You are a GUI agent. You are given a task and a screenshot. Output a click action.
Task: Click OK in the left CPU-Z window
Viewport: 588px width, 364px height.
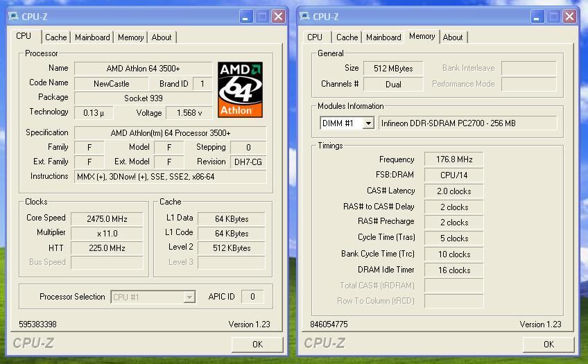(257, 344)
